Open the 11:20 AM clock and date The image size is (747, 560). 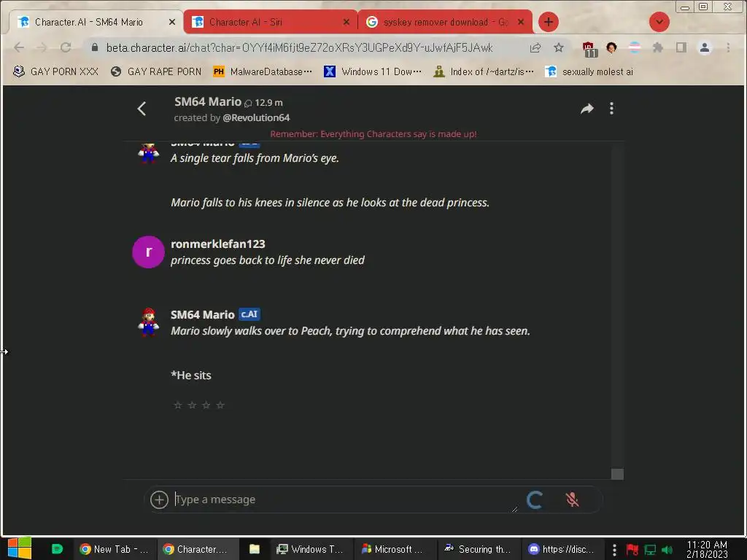[707, 549]
